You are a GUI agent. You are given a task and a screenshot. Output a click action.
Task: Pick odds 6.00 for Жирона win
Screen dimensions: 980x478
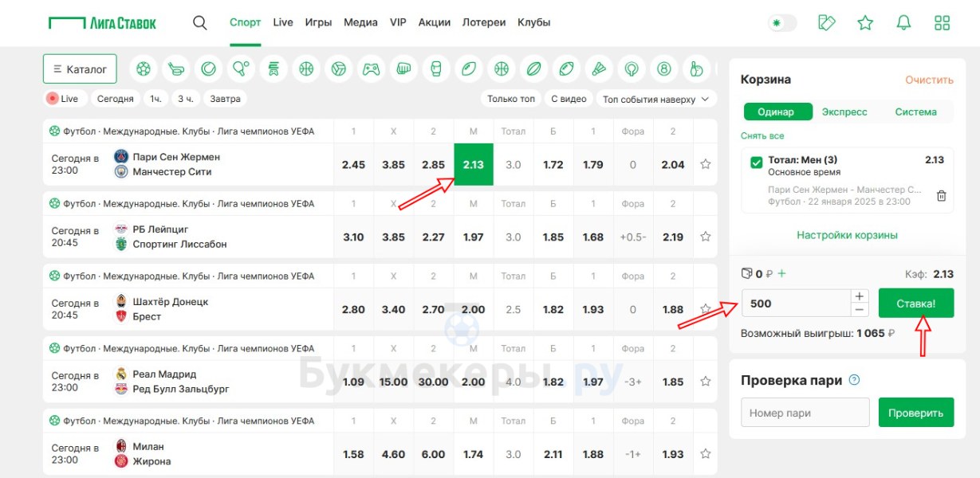pos(433,454)
